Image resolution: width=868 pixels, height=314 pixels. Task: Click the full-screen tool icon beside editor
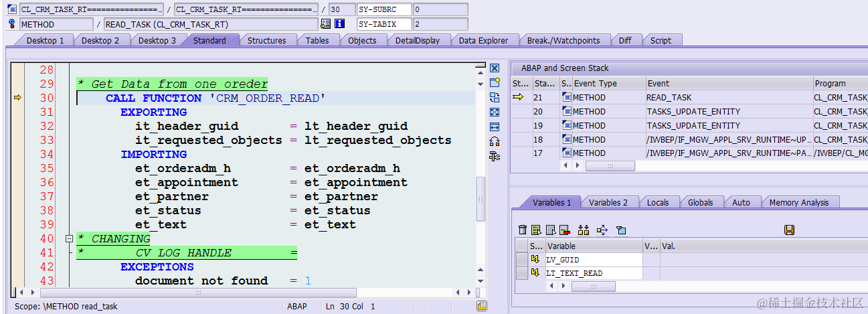point(495,112)
